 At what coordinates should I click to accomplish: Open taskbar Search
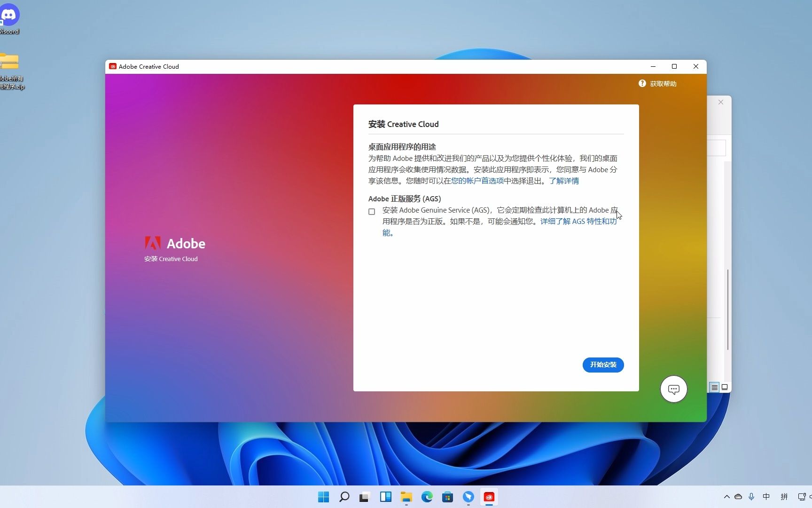(x=344, y=497)
